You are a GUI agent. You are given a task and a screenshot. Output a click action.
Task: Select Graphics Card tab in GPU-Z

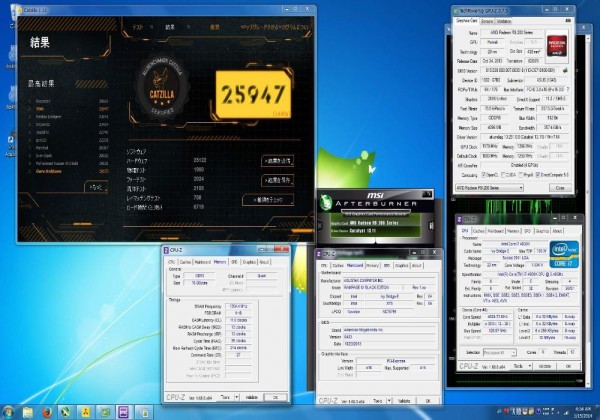coord(467,21)
